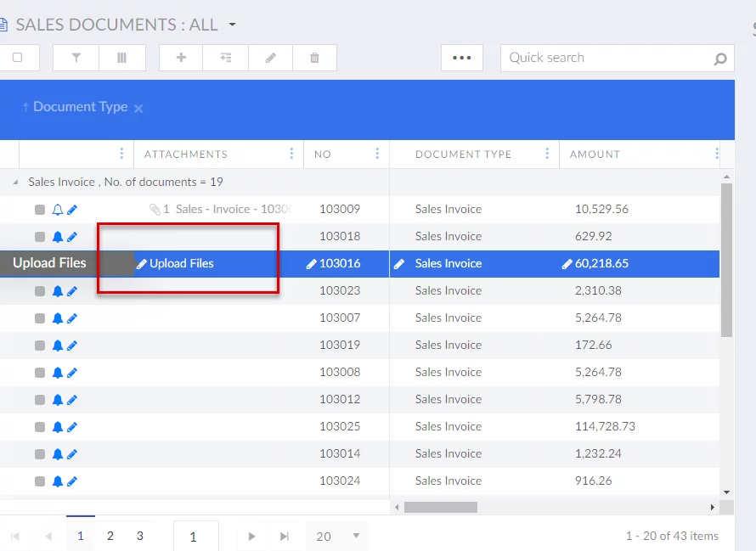756x551 pixels.
Task: Click the plus icon to add document
Action: pyautogui.click(x=181, y=58)
